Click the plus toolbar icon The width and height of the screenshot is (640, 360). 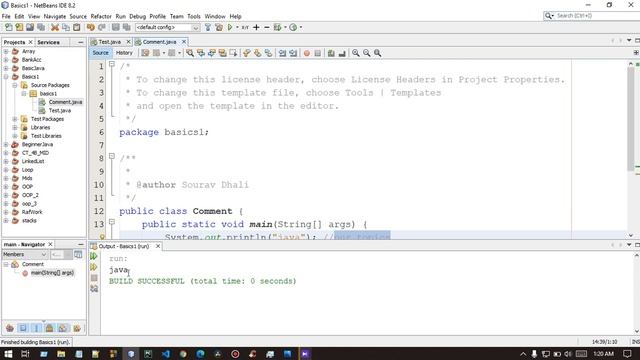tap(256, 27)
